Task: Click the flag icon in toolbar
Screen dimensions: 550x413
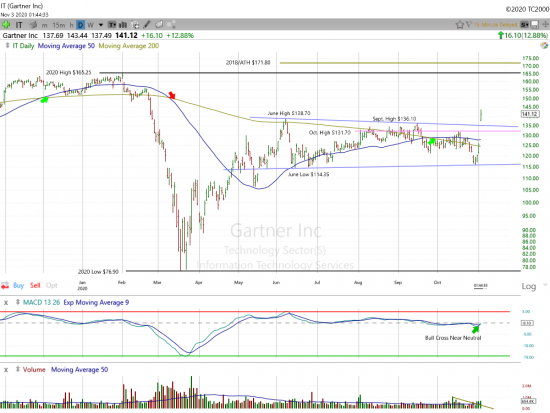Action: [x=469, y=24]
